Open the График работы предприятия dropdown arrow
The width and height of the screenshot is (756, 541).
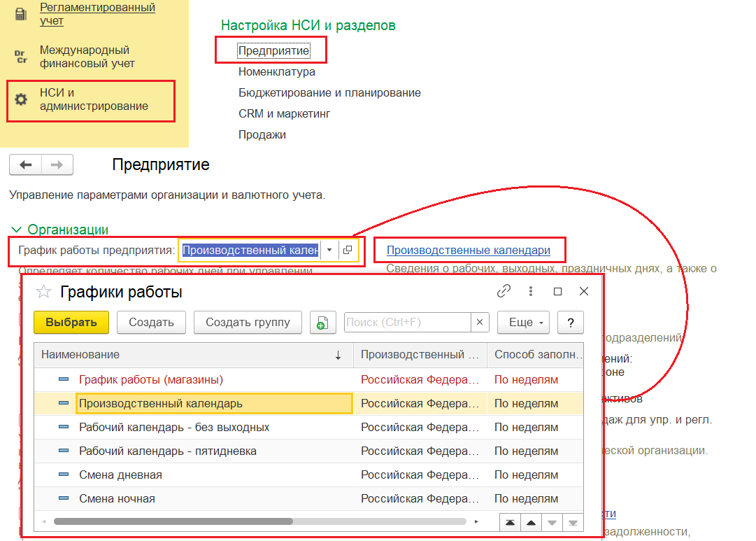click(329, 250)
